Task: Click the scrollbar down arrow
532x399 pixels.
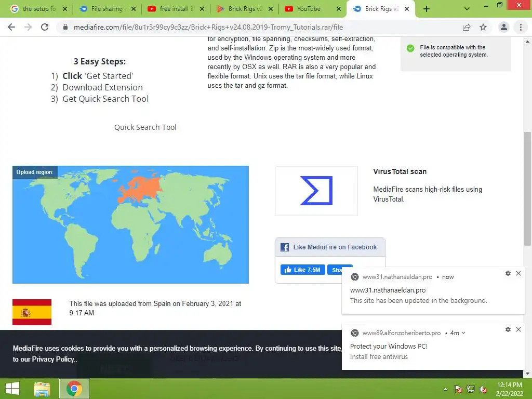Action: pos(527,374)
